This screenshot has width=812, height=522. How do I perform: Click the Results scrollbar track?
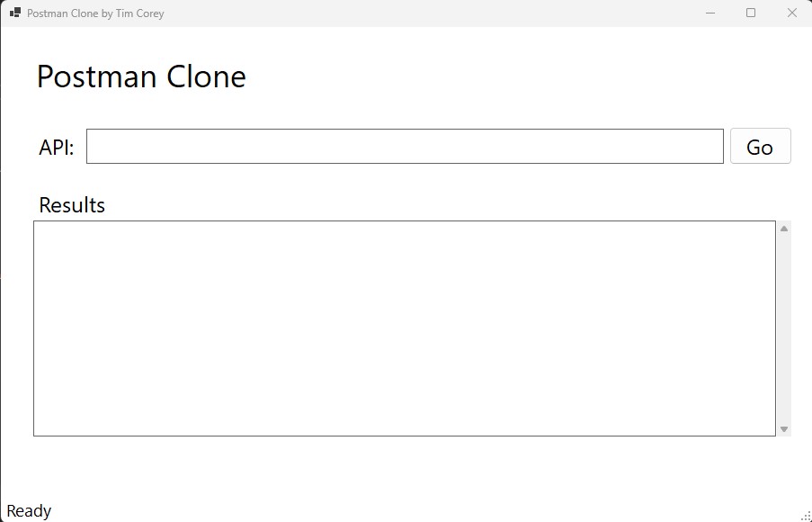[784, 328]
